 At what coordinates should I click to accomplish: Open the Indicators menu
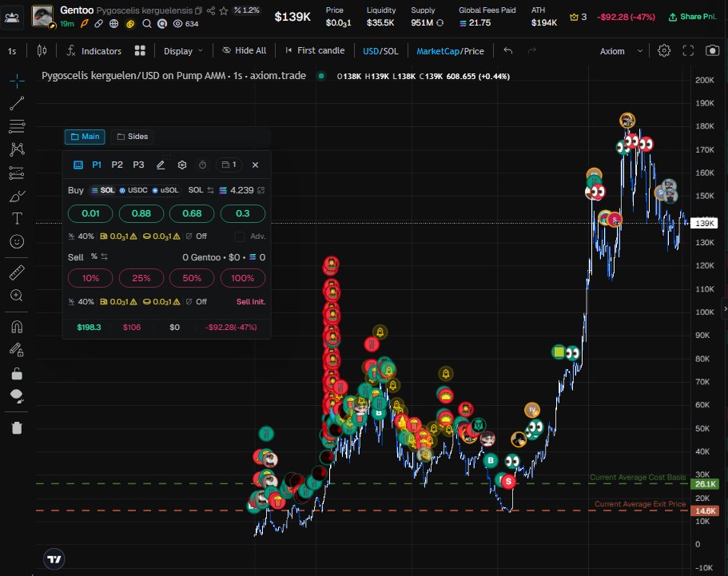click(x=93, y=51)
